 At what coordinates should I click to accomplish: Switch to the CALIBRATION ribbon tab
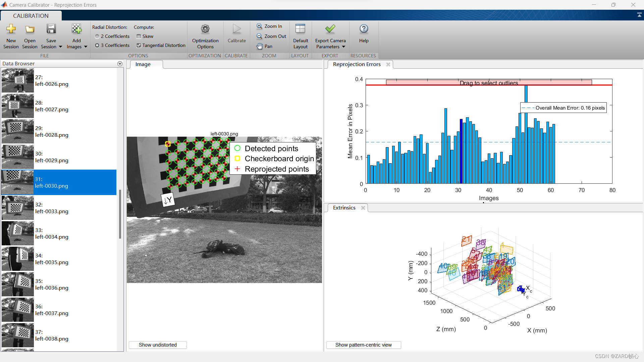click(31, 16)
